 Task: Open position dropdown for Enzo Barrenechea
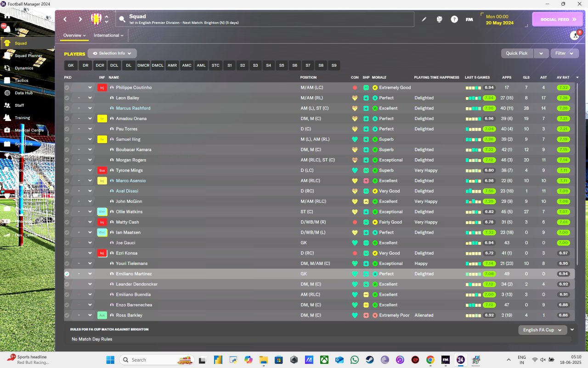click(x=90, y=305)
